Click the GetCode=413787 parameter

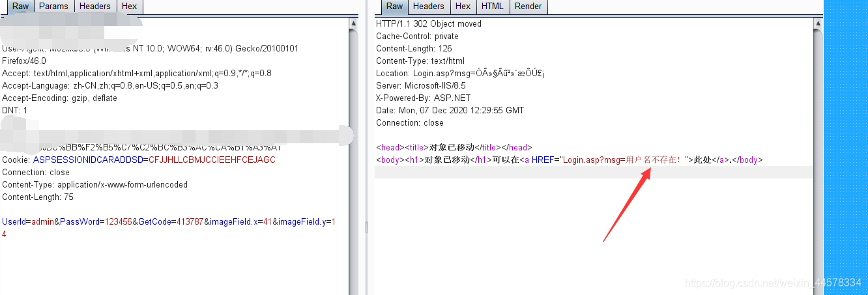point(171,222)
